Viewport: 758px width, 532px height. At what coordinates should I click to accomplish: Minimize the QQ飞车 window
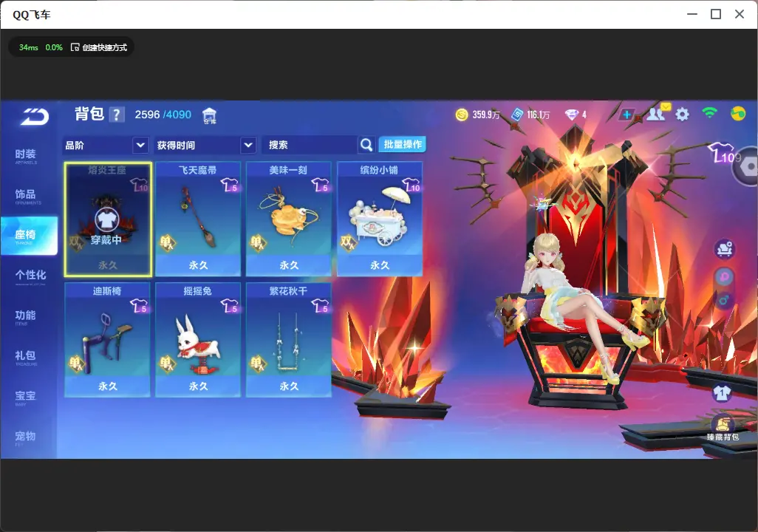[692, 15]
